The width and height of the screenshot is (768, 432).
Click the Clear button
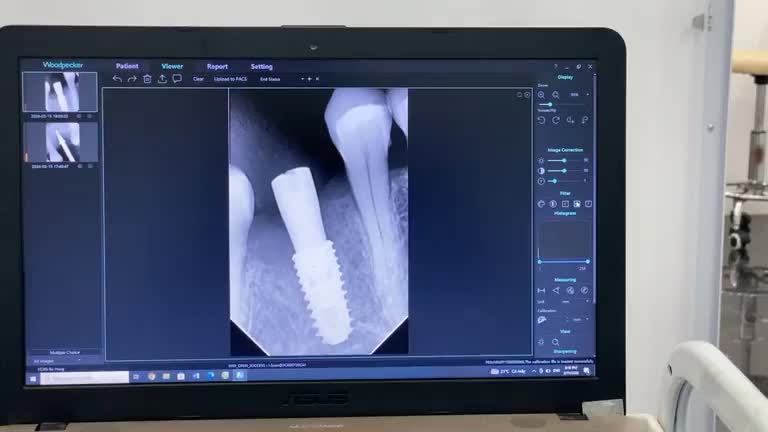[x=198, y=79]
